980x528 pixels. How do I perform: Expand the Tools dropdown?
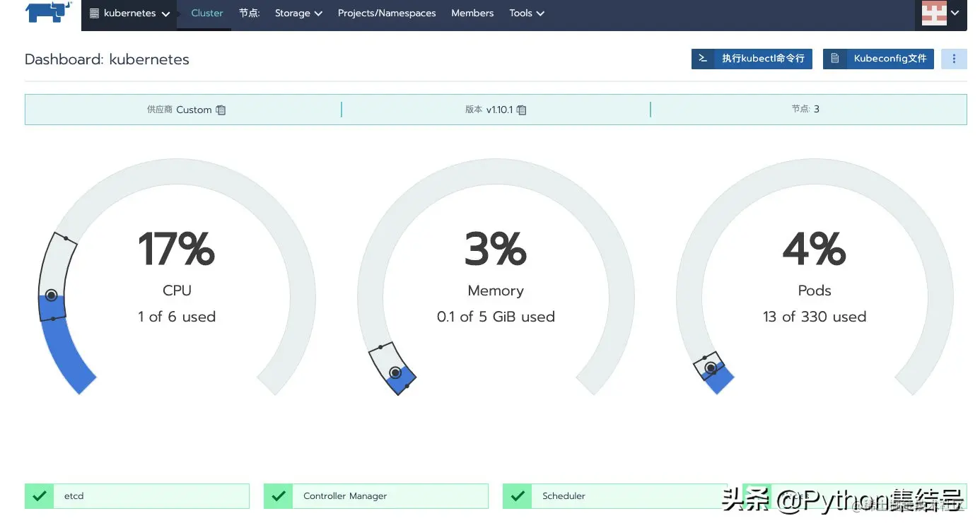pos(526,13)
